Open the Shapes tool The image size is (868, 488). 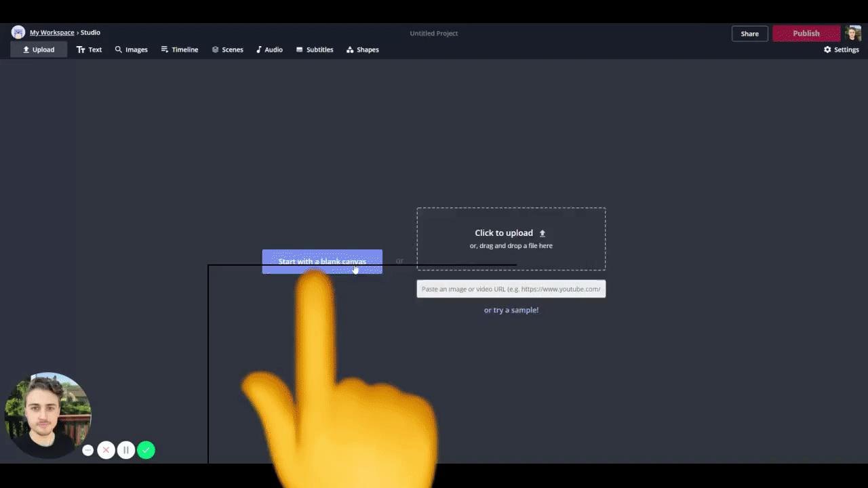tap(363, 49)
